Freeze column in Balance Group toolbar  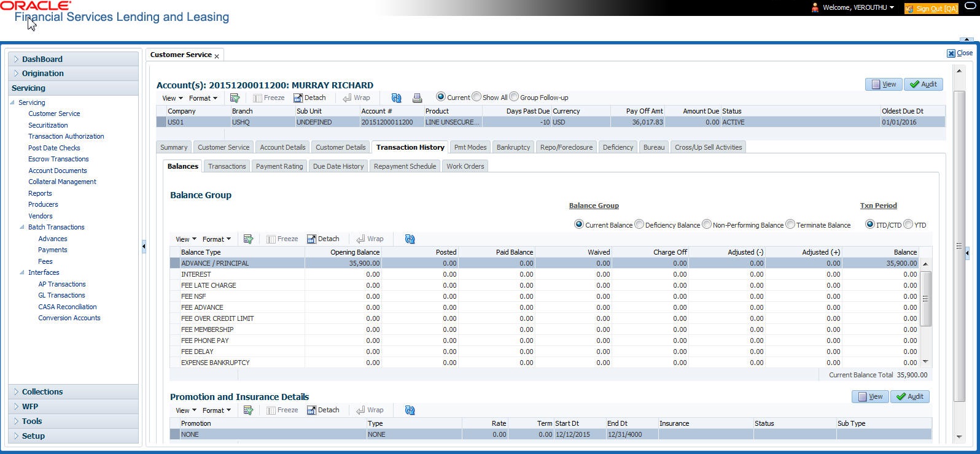282,239
